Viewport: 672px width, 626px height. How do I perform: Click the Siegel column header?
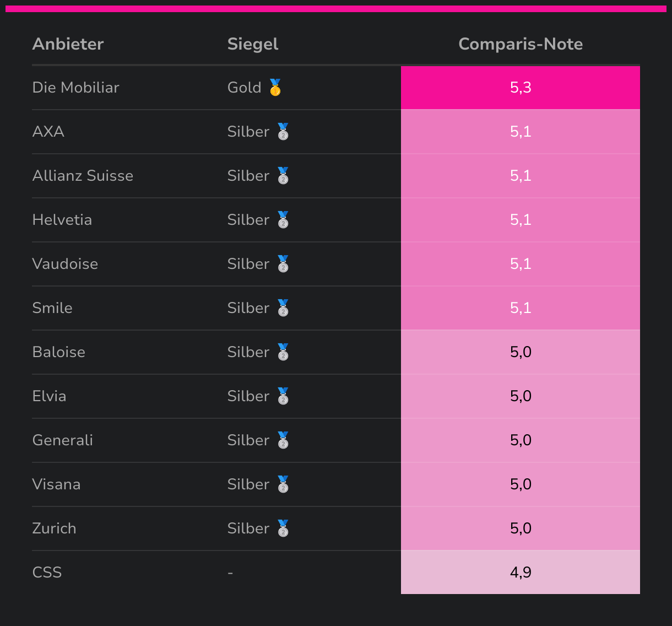tap(253, 44)
